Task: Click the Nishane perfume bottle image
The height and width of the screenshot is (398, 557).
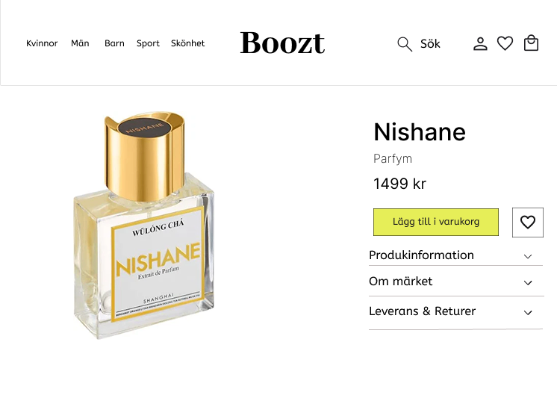Action: (144, 226)
